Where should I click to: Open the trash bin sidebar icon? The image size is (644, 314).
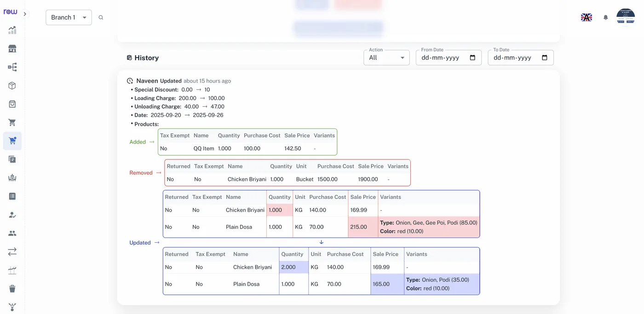[12, 289]
